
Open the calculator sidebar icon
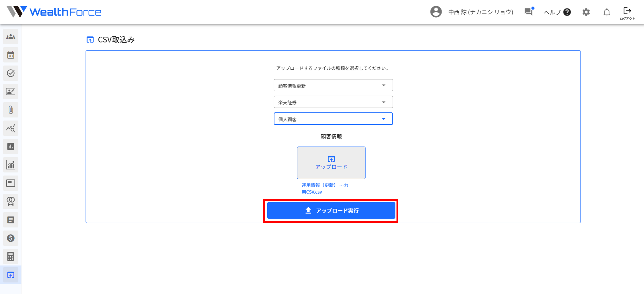11,257
